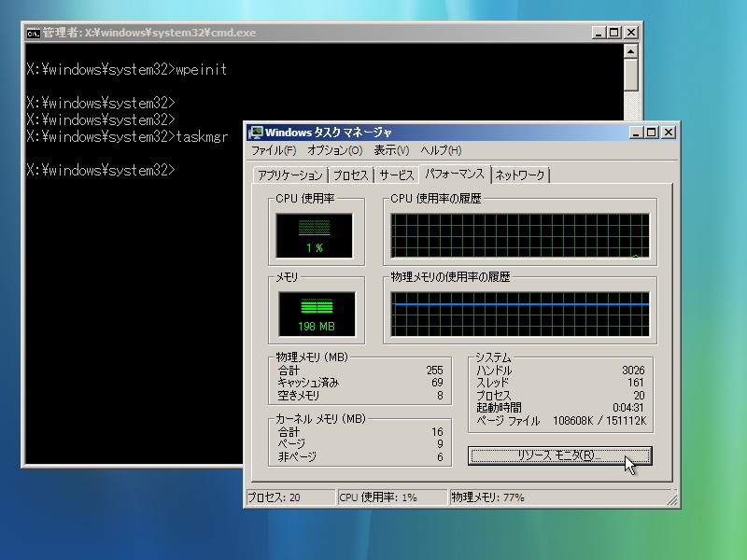747x560 pixels.
Task: Click the ページ ファイル value 108608K / 151112K
Action: click(599, 421)
